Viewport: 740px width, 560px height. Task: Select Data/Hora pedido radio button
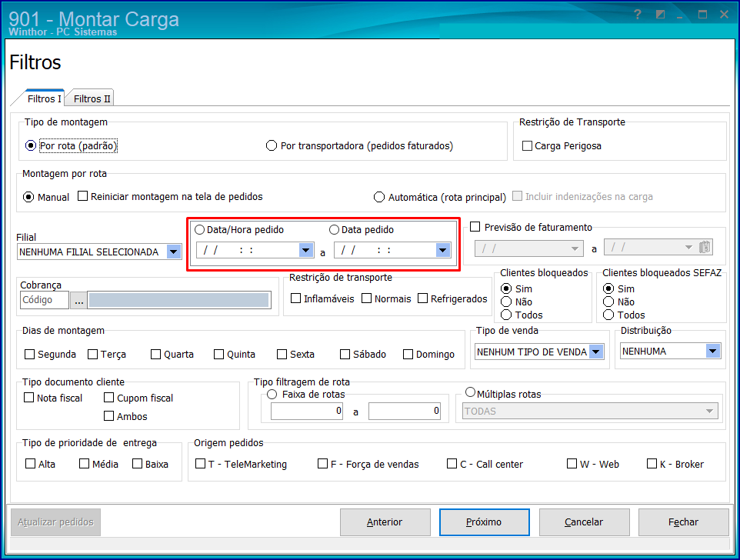200,230
